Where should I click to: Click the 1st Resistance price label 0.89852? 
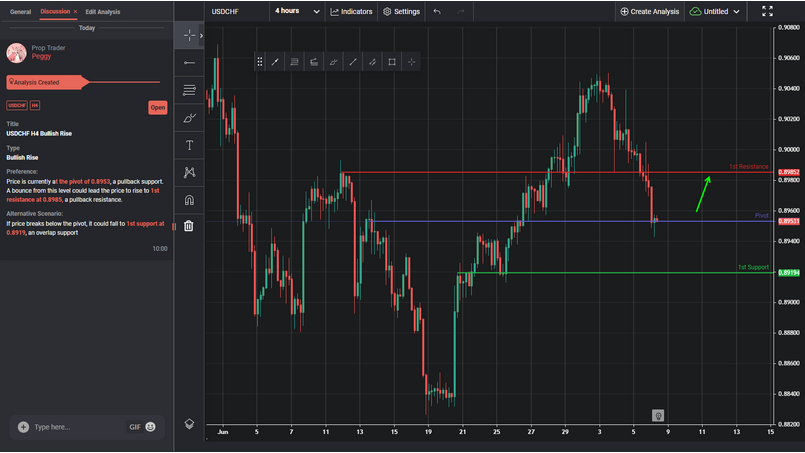click(x=788, y=172)
